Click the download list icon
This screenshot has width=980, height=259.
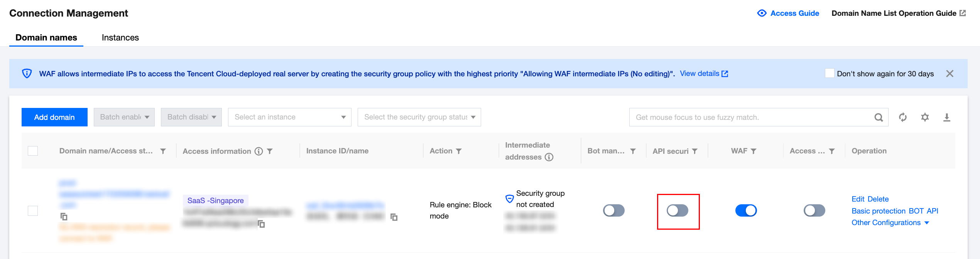pyautogui.click(x=946, y=117)
